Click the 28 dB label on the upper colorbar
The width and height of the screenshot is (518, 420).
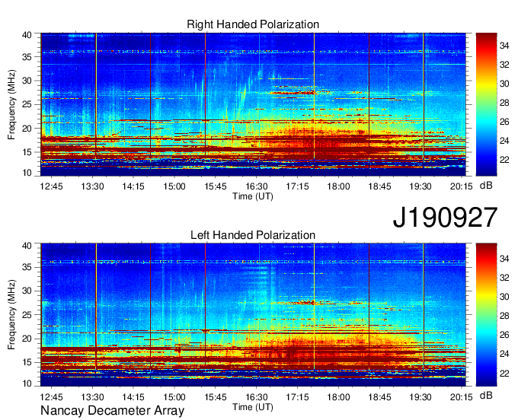[504, 103]
